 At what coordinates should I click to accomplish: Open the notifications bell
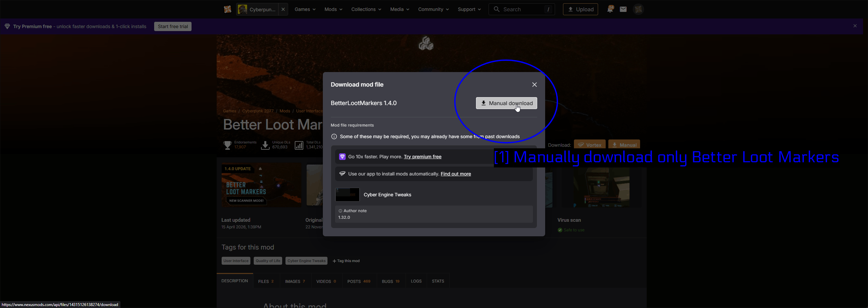pos(610,9)
